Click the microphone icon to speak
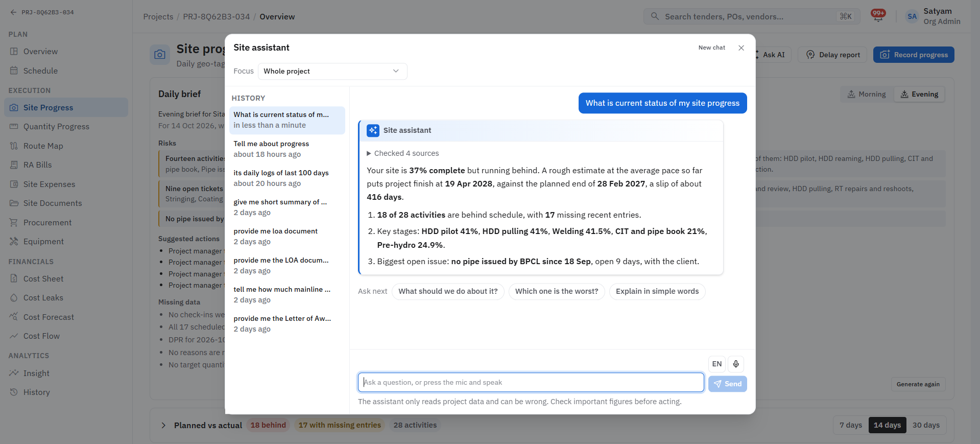Screen dimensions: 980x444 pos(736,364)
